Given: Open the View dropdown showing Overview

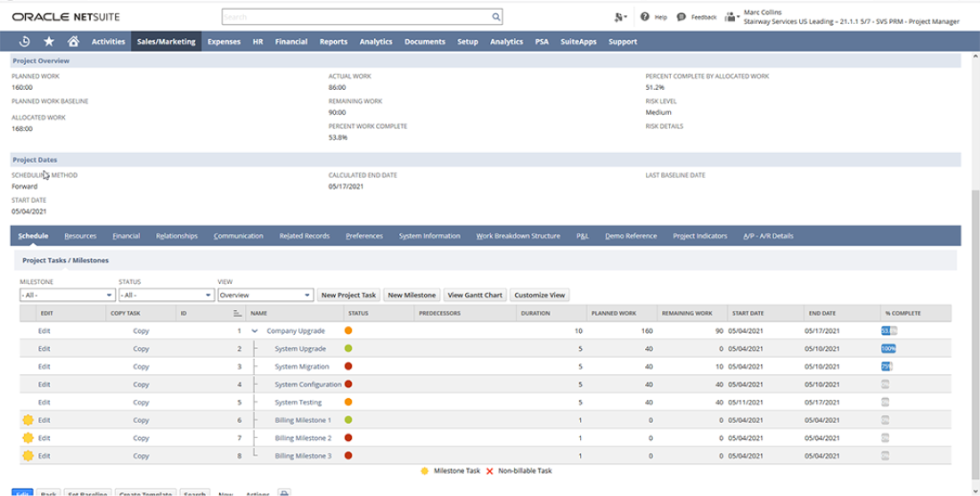Looking at the screenshot, I should pyautogui.click(x=265, y=295).
